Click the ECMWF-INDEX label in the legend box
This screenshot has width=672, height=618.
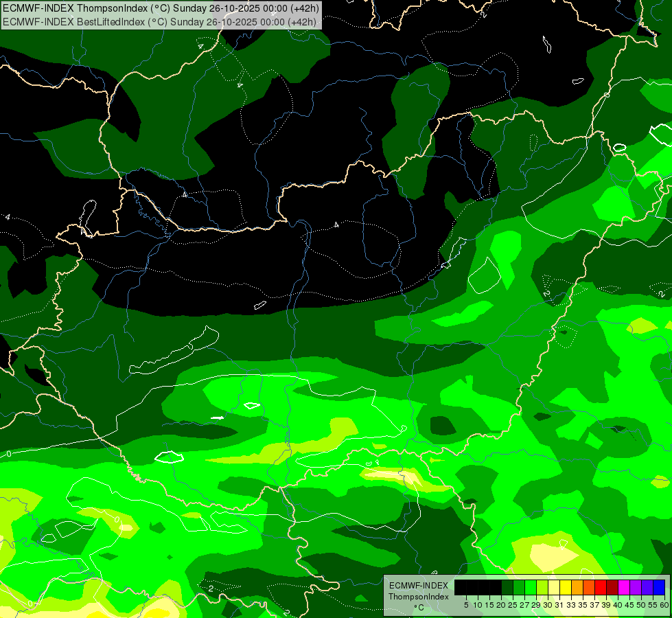419,586
